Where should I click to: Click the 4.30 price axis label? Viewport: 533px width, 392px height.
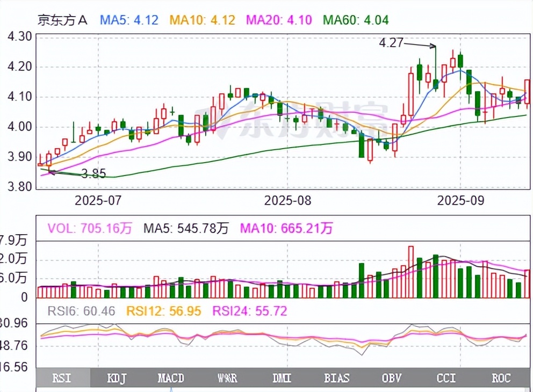click(x=19, y=37)
